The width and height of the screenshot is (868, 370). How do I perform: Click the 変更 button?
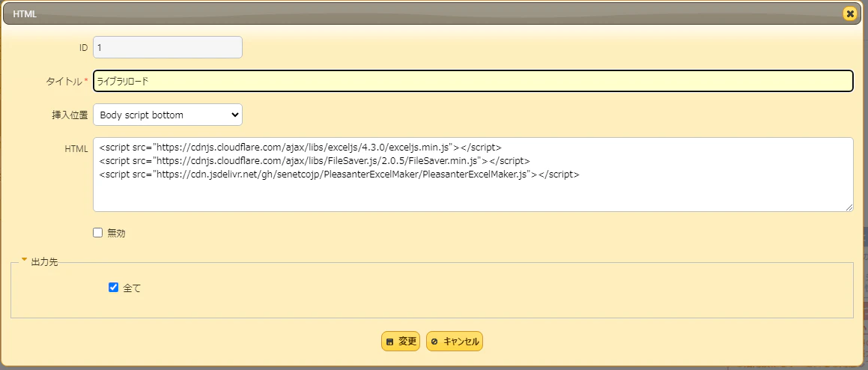coord(400,342)
